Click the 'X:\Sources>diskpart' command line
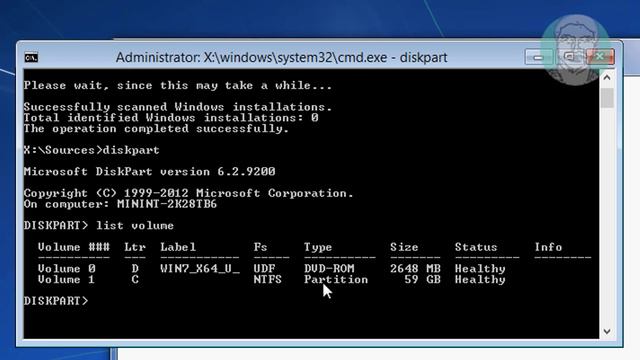This screenshot has height=360, width=640. pos(91,150)
